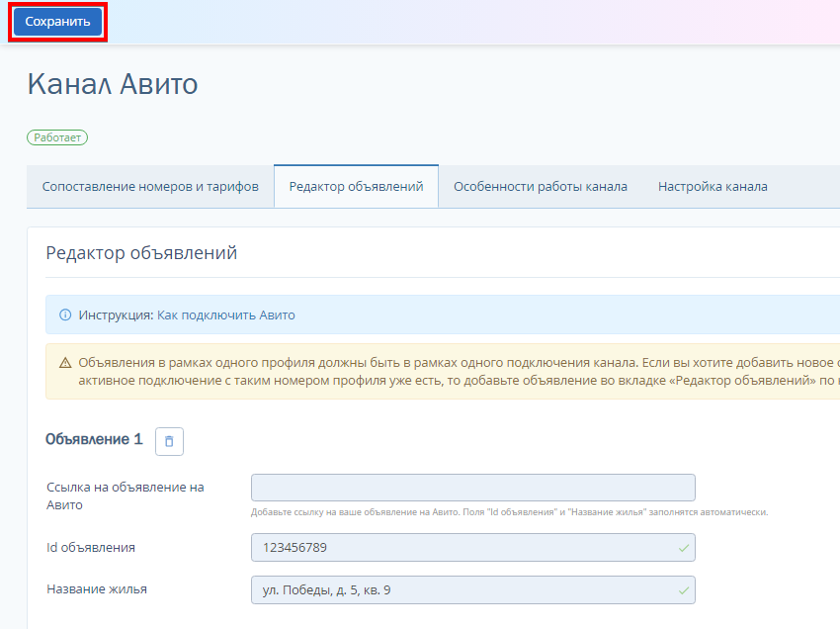The image size is (840, 629).
Task: Open the Особенности работы канала tab
Action: tap(541, 187)
